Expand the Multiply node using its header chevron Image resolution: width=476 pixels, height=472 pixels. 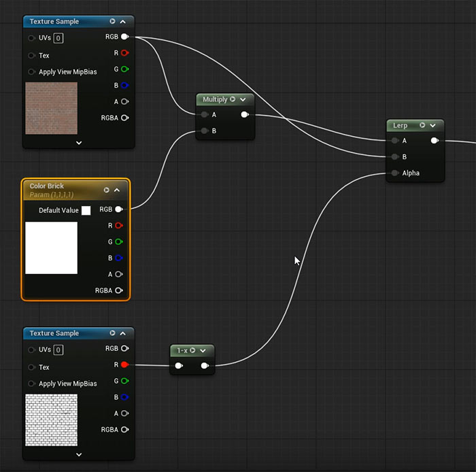(x=243, y=99)
